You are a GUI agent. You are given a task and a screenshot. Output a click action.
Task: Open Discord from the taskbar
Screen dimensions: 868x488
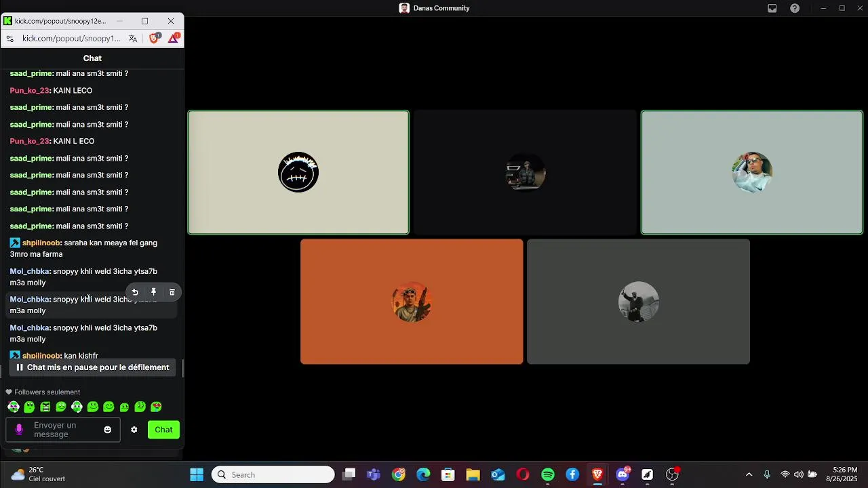622,474
